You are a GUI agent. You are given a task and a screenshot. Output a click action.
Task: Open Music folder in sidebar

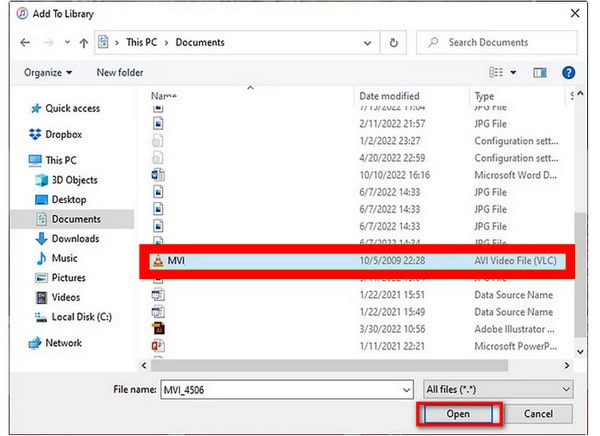click(x=64, y=258)
